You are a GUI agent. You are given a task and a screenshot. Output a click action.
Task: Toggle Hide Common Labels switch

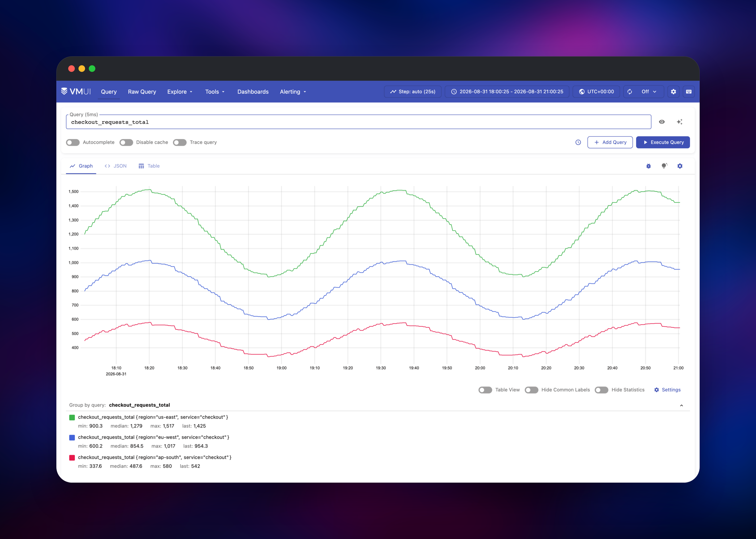(531, 390)
